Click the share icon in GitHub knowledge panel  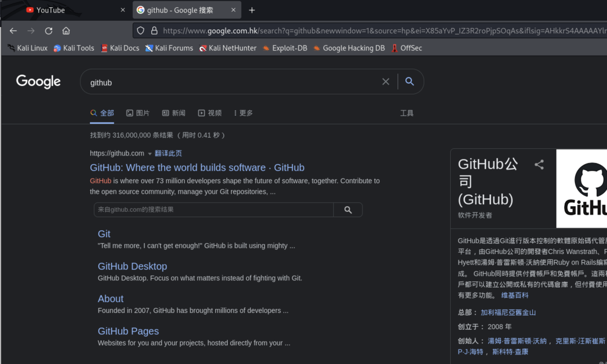coord(539,165)
